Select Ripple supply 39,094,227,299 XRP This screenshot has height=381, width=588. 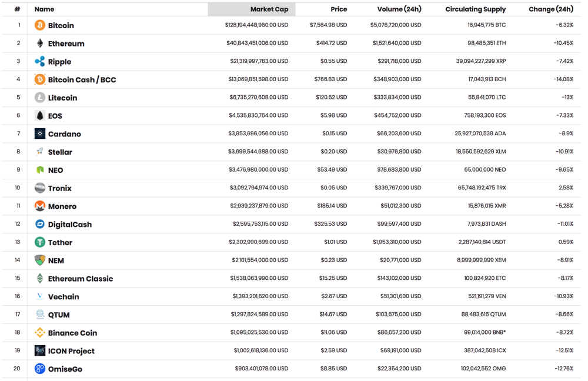[x=481, y=61]
